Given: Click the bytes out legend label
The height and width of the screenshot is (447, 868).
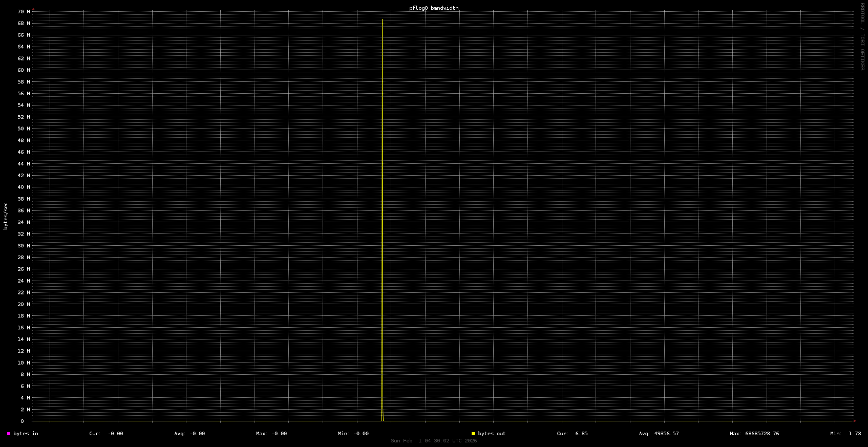Looking at the screenshot, I should coord(492,434).
